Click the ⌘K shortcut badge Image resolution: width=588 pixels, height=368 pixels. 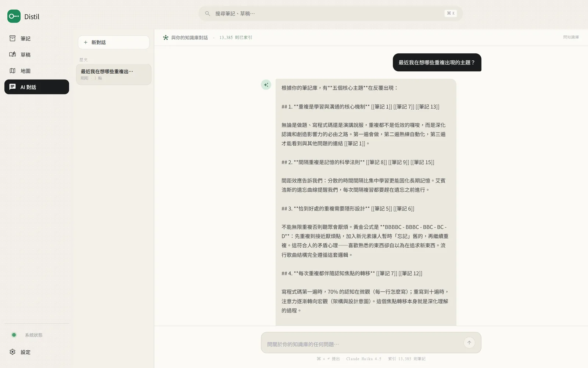[451, 13]
